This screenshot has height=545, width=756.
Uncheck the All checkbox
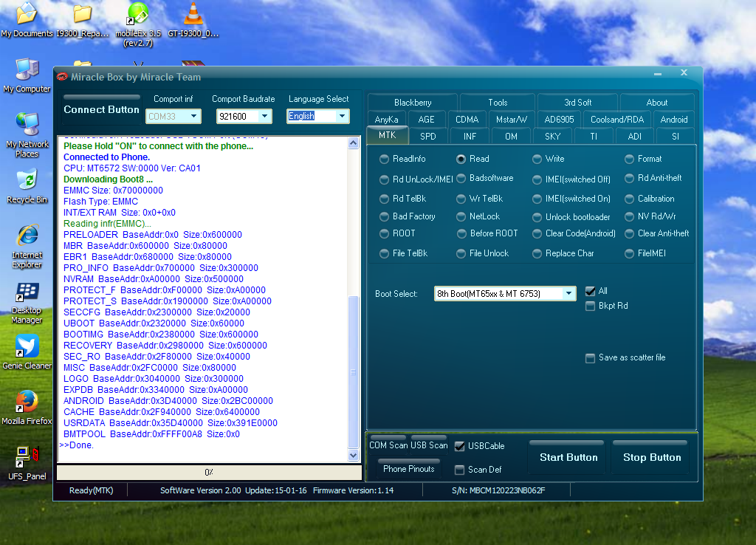[x=590, y=291]
